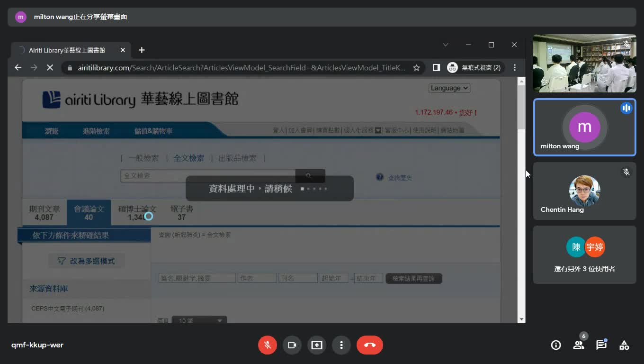644x364 pixels.
Task: Switch to the 會議論文 40 tab
Action: click(x=89, y=213)
